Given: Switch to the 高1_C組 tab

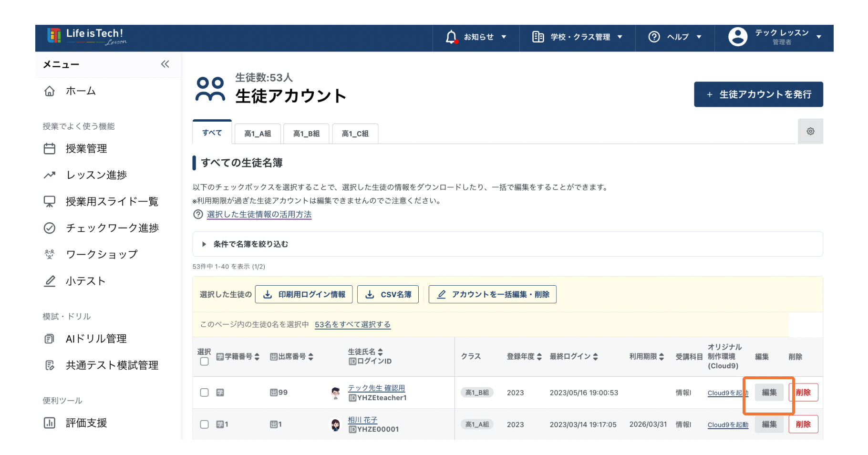Looking at the screenshot, I should [355, 134].
